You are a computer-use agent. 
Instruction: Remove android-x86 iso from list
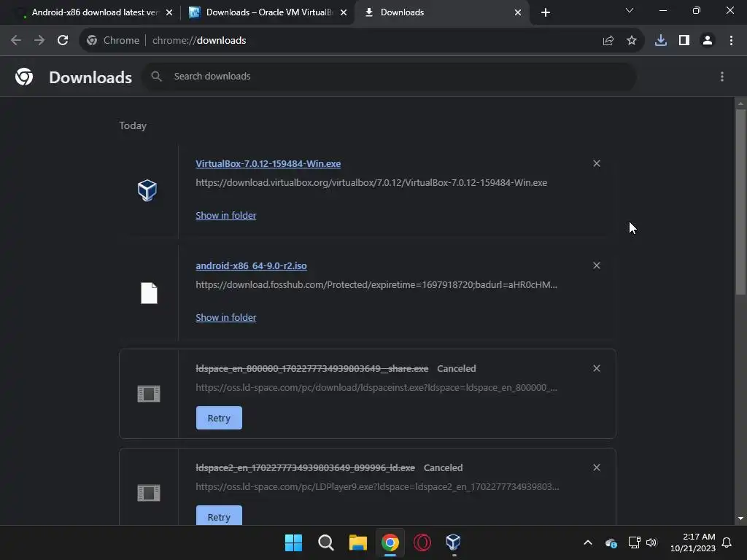click(x=597, y=265)
